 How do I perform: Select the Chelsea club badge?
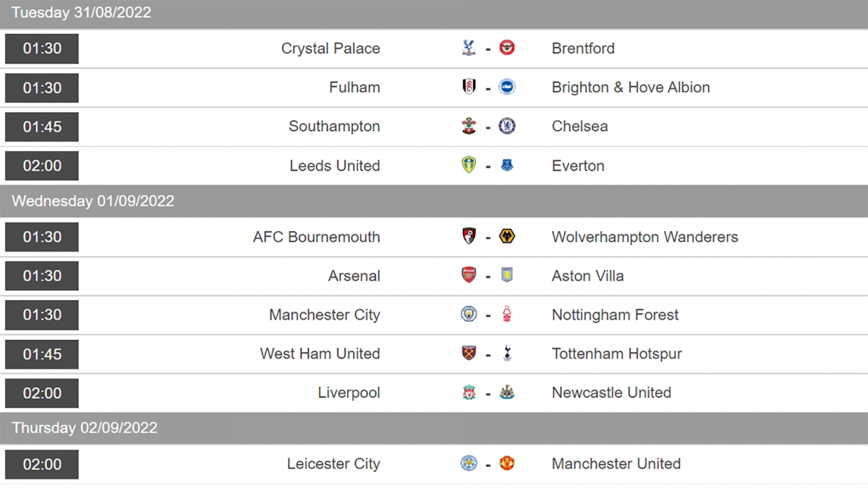(x=507, y=127)
